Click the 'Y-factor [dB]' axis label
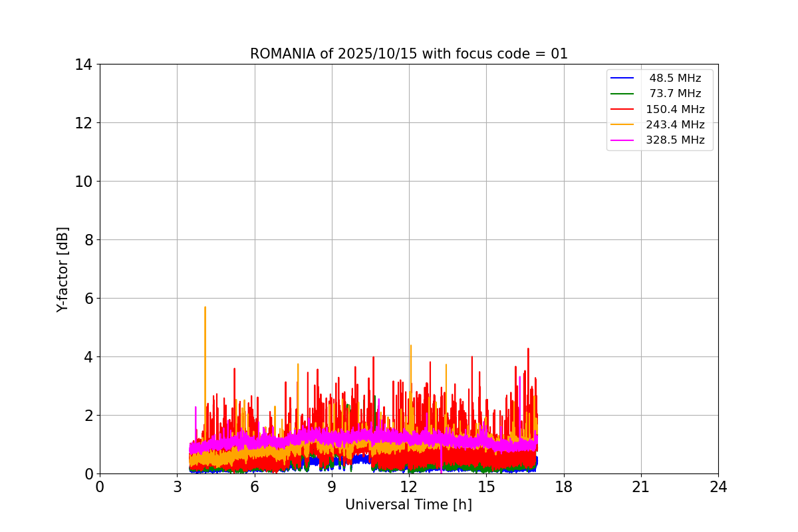 pyautogui.click(x=63, y=269)
